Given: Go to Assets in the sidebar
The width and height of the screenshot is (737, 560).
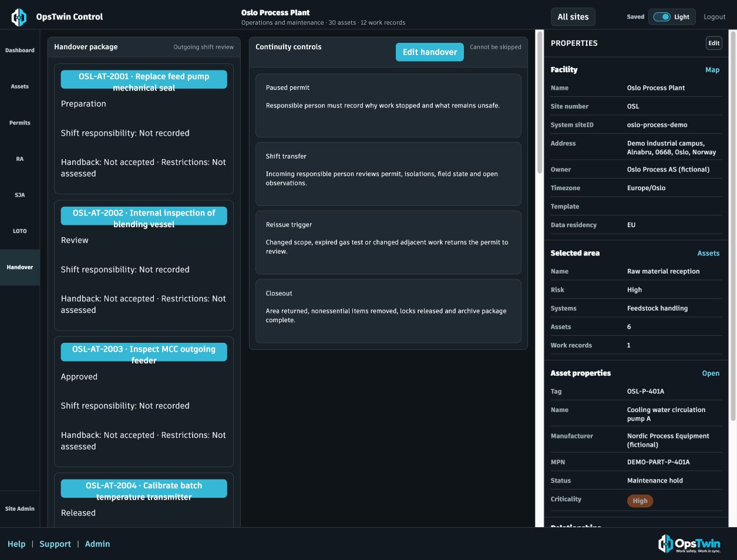Looking at the screenshot, I should point(20,86).
